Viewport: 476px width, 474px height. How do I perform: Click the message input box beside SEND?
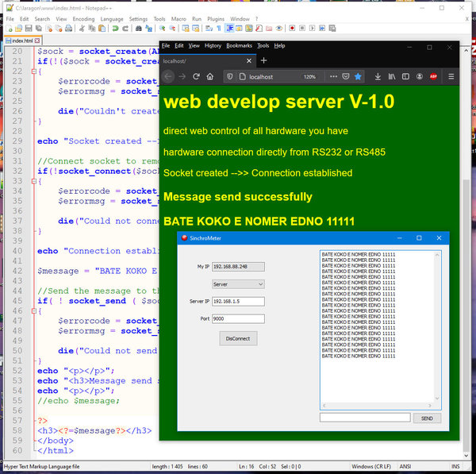(x=365, y=418)
